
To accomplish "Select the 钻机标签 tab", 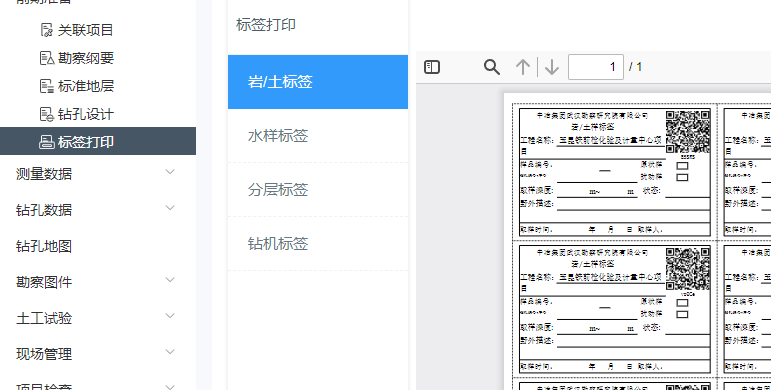I will coord(318,244).
